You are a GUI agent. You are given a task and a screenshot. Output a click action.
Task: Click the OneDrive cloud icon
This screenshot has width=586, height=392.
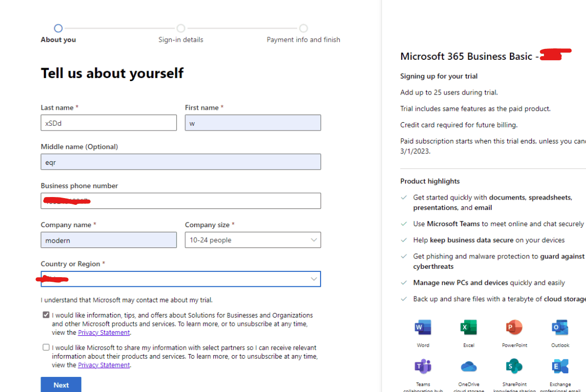pos(469,366)
